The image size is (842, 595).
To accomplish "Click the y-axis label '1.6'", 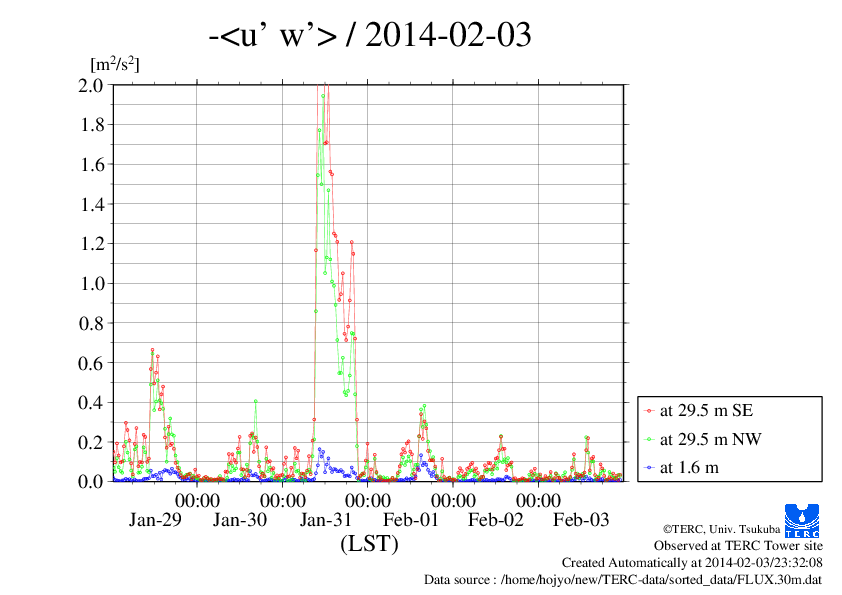I will click(x=91, y=164).
